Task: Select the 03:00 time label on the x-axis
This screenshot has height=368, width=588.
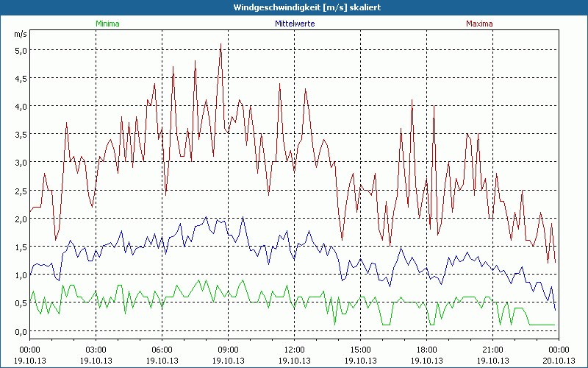Action: click(x=96, y=349)
